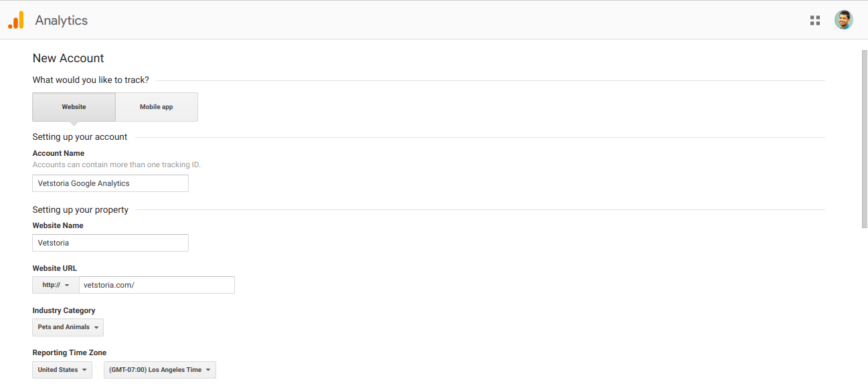Open the Google apps grid
Viewport: 868px width, 388px height.
(814, 20)
